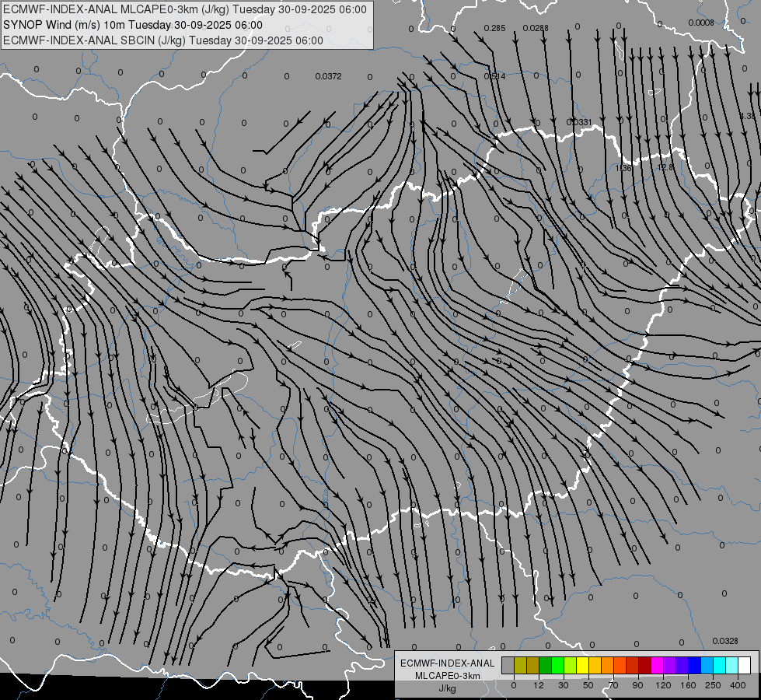Click the legend scale value 70
This screenshot has width=761, height=700.
(x=613, y=685)
